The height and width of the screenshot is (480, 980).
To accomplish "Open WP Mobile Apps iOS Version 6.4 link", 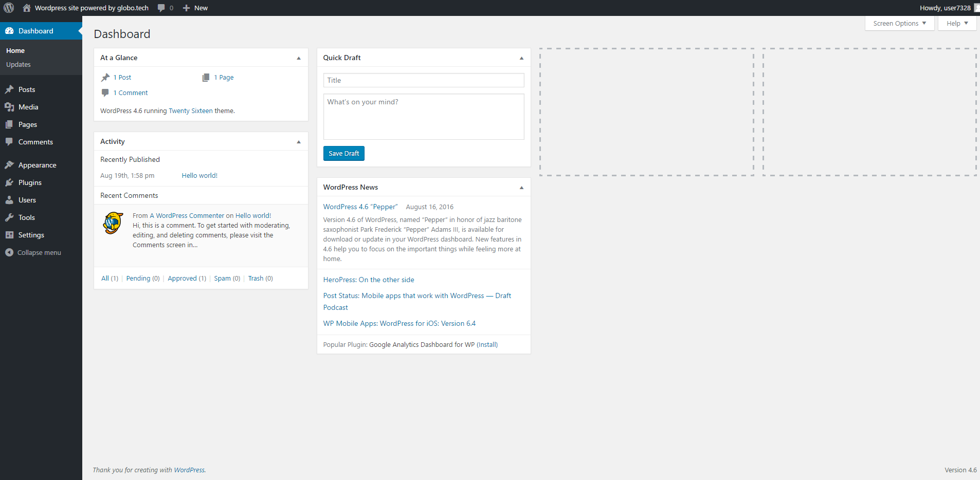I will tap(400, 323).
